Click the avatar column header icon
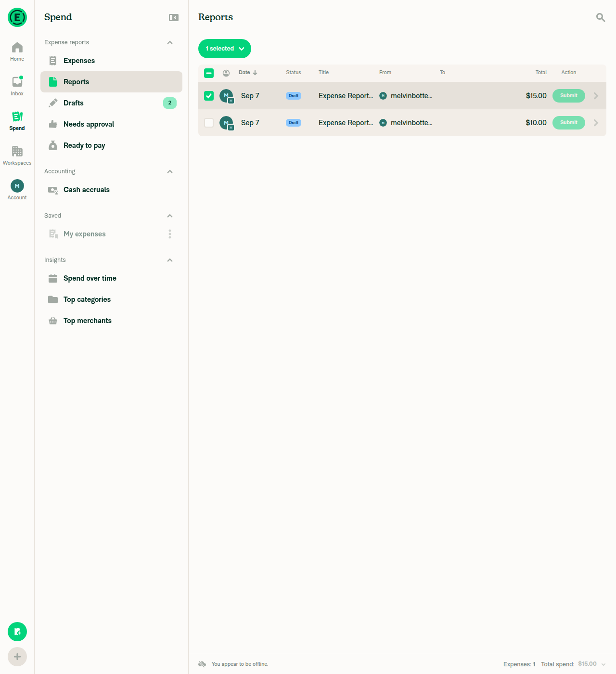Screen dimensions: 616x674 226,73
